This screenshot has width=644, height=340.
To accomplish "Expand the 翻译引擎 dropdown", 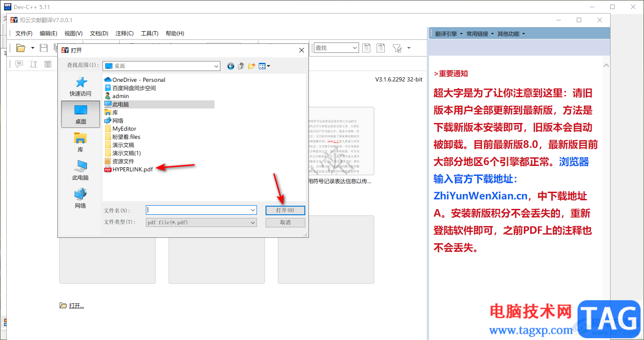I will (x=449, y=34).
